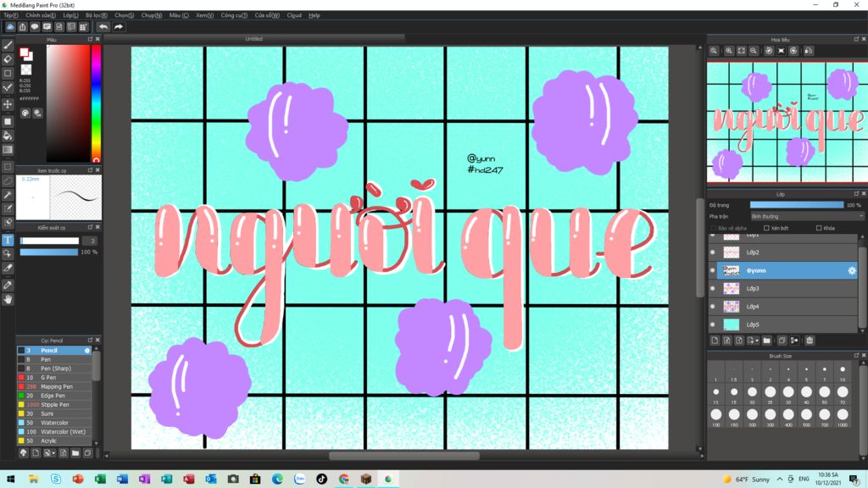Zoom in on the Navigator panel
Screen dimensions: 868x488
point(729,51)
